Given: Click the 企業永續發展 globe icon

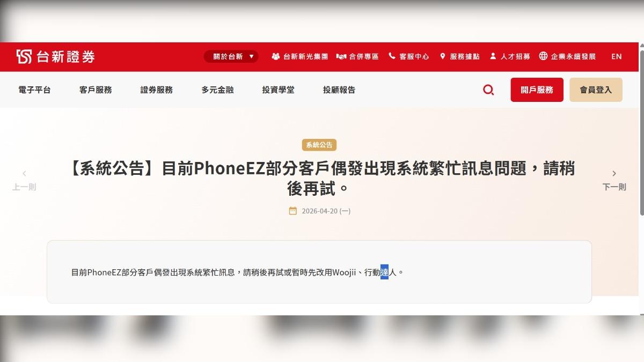Looking at the screenshot, I should (x=543, y=56).
